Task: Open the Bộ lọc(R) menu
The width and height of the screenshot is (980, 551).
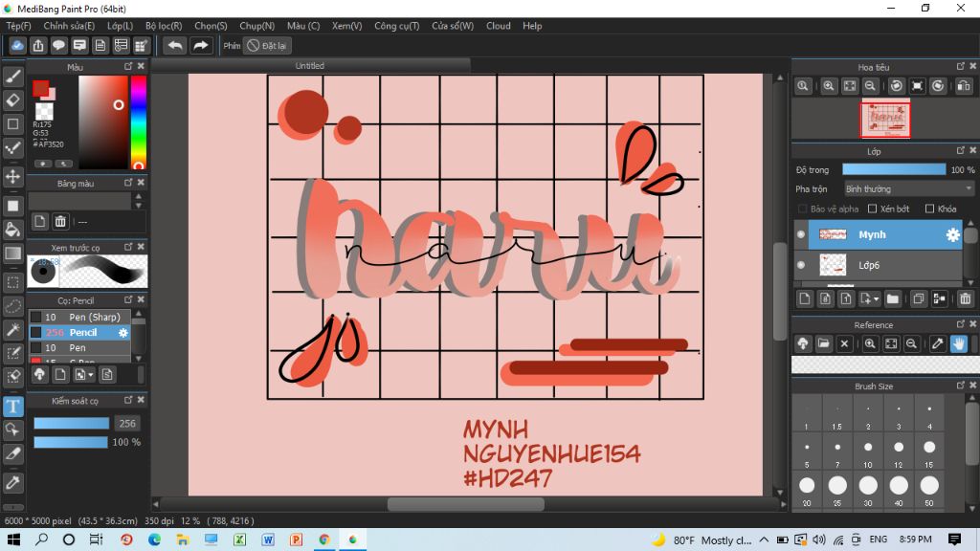Action: (164, 26)
